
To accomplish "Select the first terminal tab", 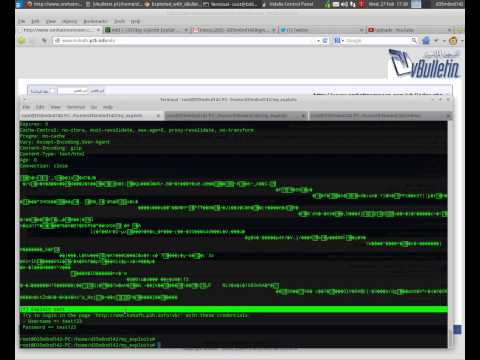I will (x=91, y=116).
